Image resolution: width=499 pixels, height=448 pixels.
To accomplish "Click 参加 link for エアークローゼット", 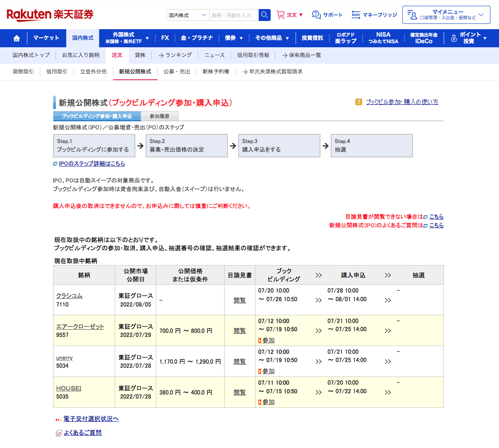I will point(268,340).
